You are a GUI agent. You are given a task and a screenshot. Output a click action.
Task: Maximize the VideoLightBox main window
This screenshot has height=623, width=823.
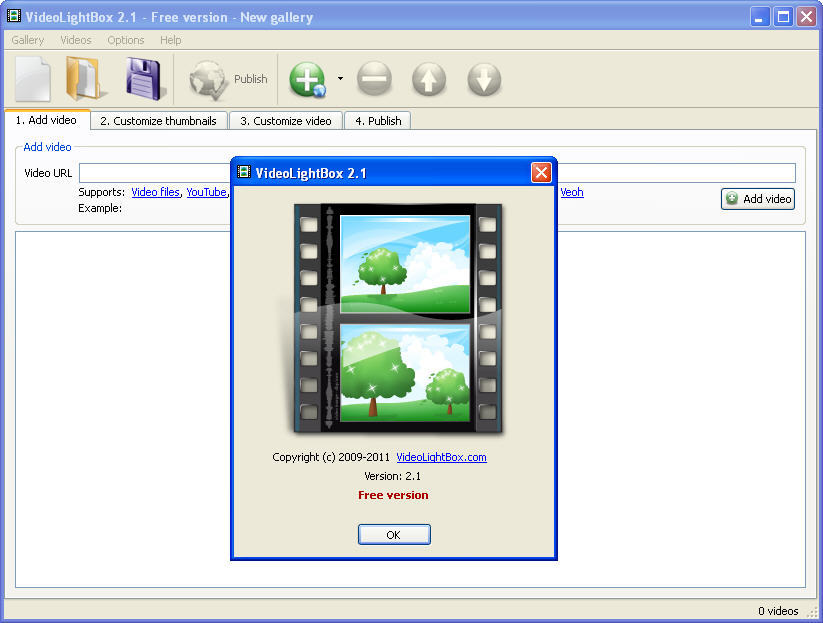[x=783, y=17]
